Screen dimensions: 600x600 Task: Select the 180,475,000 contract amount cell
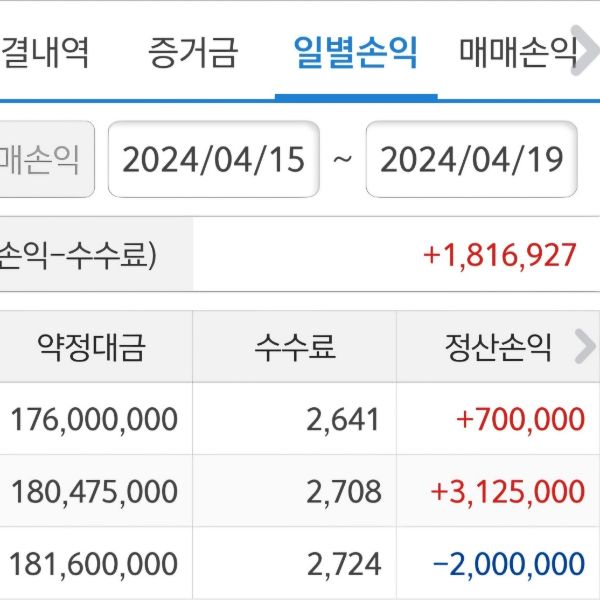(x=94, y=491)
